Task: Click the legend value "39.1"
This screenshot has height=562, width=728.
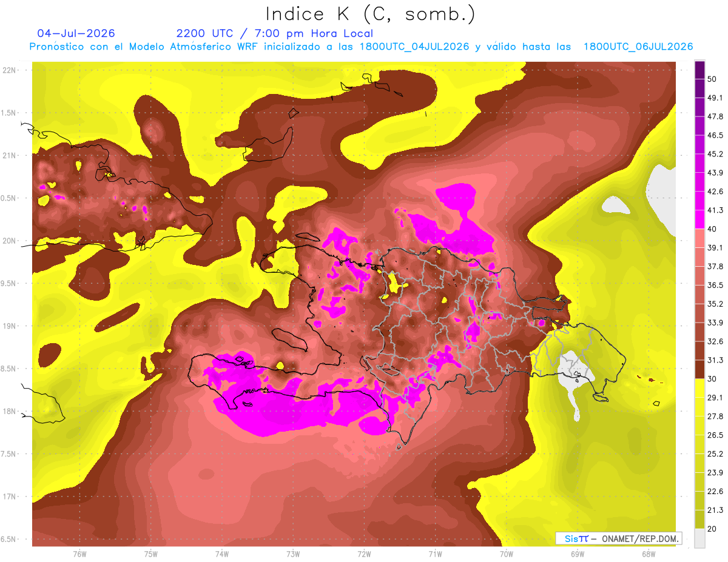Action: pyautogui.click(x=715, y=247)
